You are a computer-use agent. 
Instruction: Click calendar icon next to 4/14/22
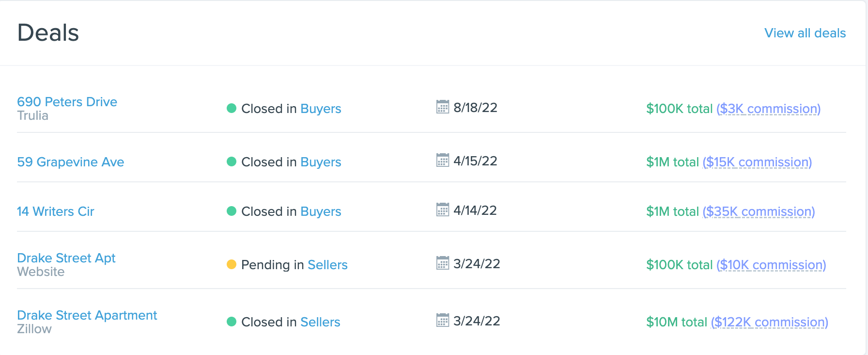point(443,210)
